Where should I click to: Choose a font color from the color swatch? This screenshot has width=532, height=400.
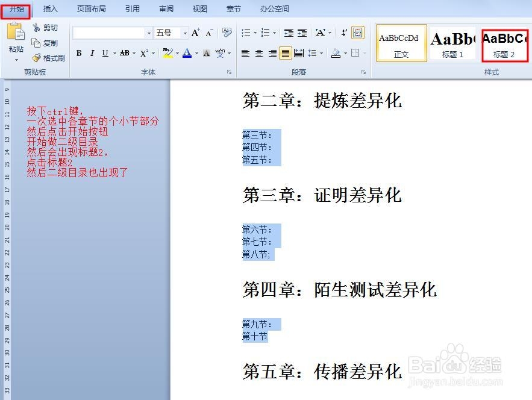187,53
